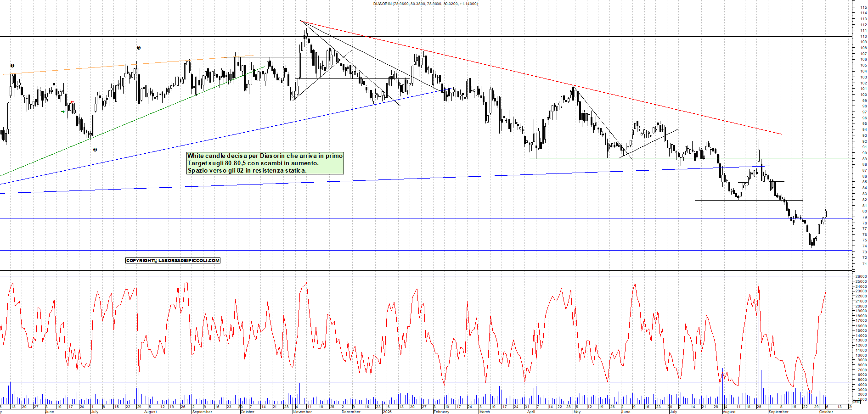Screen dimensions: 868x414
Task: Click the wave marker numbered 3
Action: pyautogui.click(x=139, y=48)
